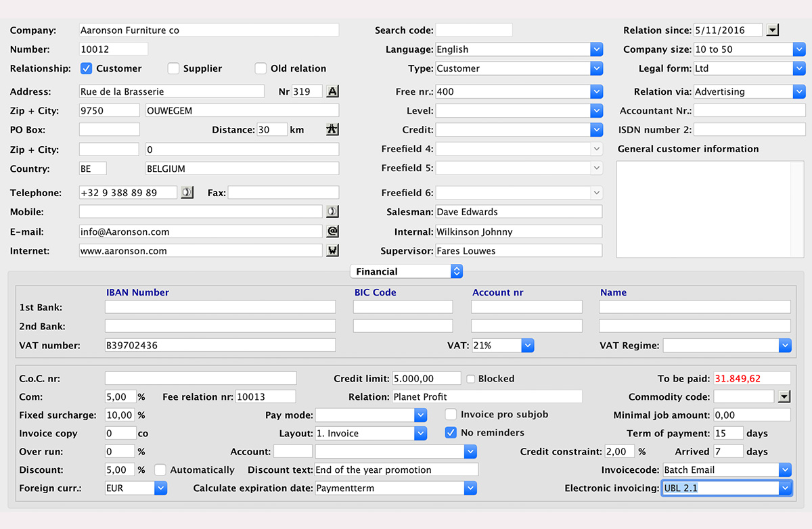Open the Type dropdown showing Customer

596,68
